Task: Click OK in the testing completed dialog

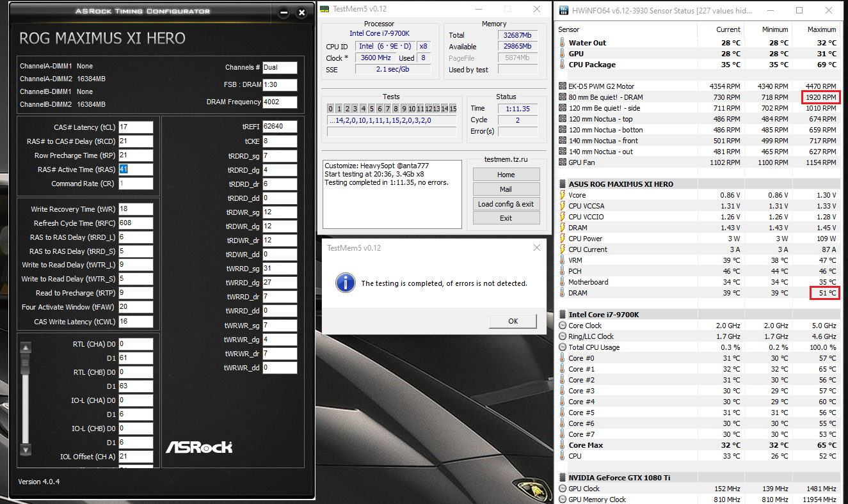Action: 513,321
